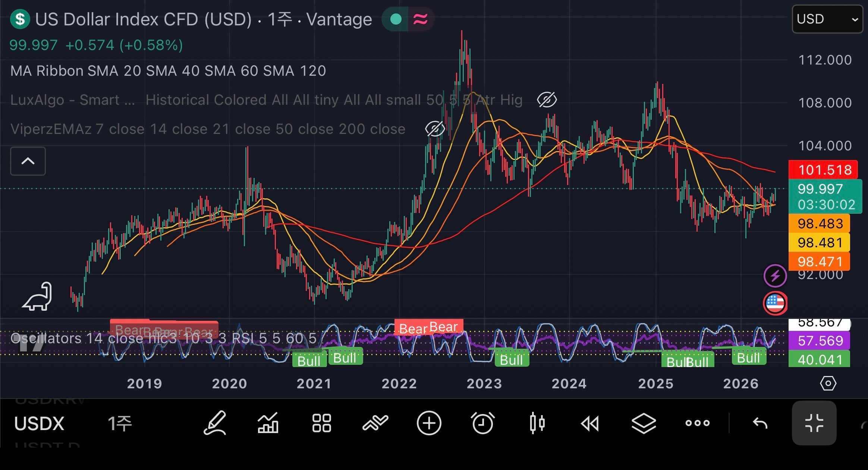
Task: Click the 104.000 price axis level
Action: coord(825,145)
